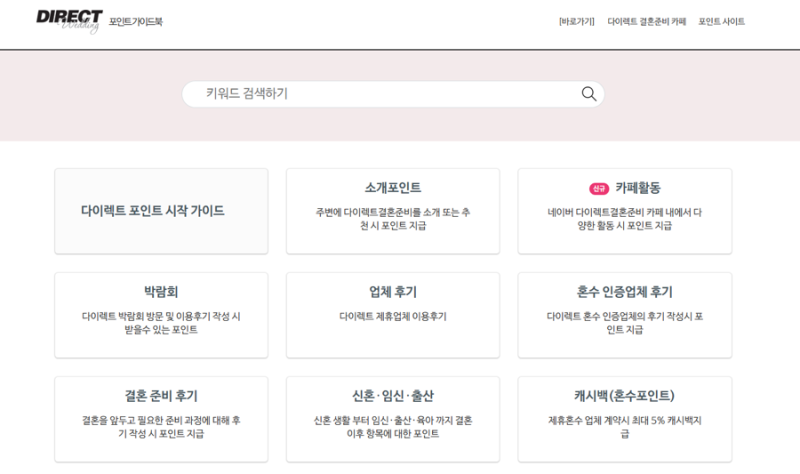The width and height of the screenshot is (800, 474).
Task: Click the 결혼 준비 후기 description text
Action: [x=161, y=427]
